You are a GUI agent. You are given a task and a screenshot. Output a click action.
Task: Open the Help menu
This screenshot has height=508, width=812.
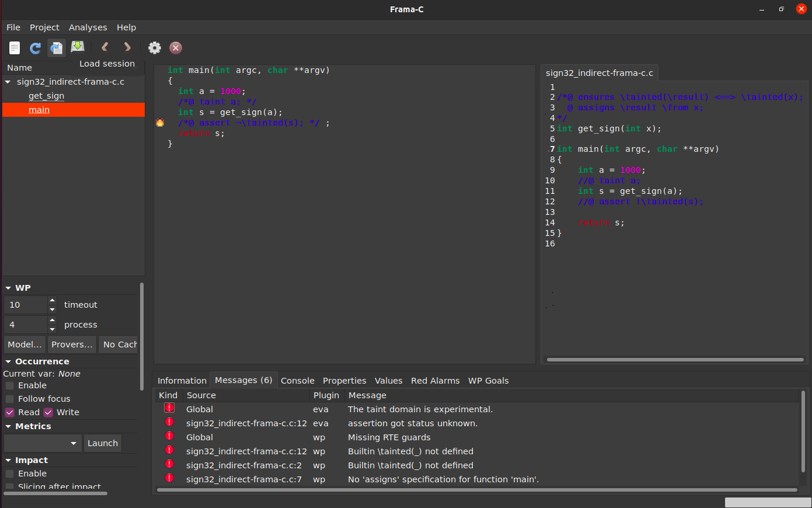click(126, 27)
